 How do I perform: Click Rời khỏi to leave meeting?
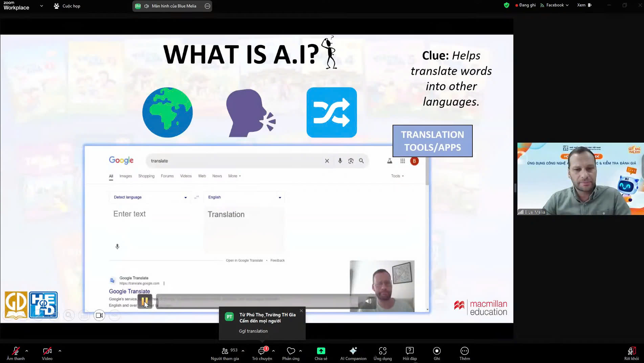click(631, 353)
